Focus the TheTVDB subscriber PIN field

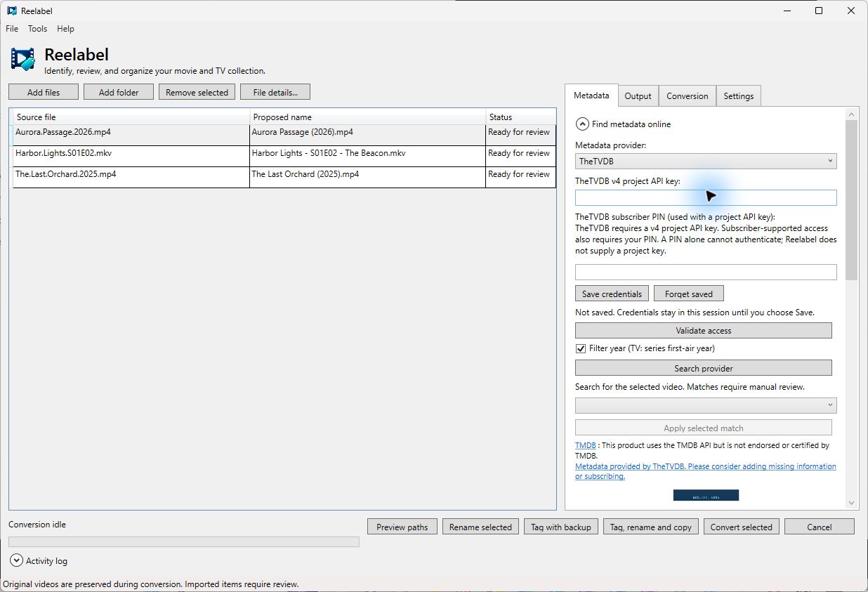[706, 272]
